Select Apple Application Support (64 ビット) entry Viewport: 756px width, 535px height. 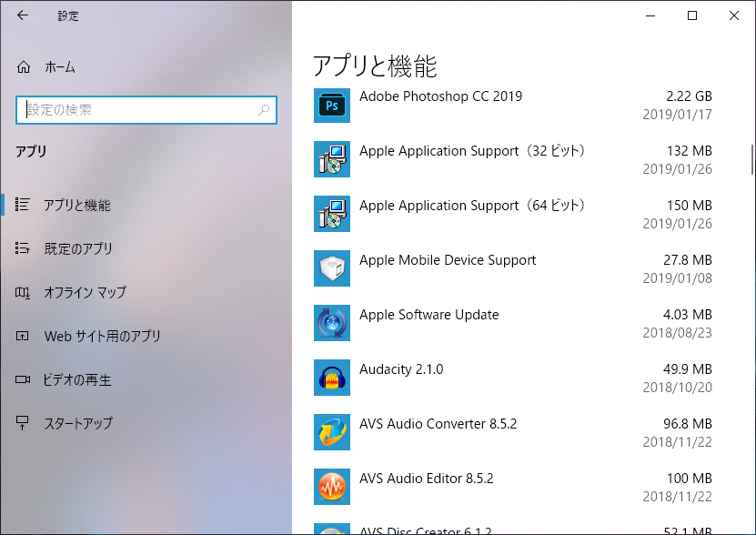coord(513,214)
